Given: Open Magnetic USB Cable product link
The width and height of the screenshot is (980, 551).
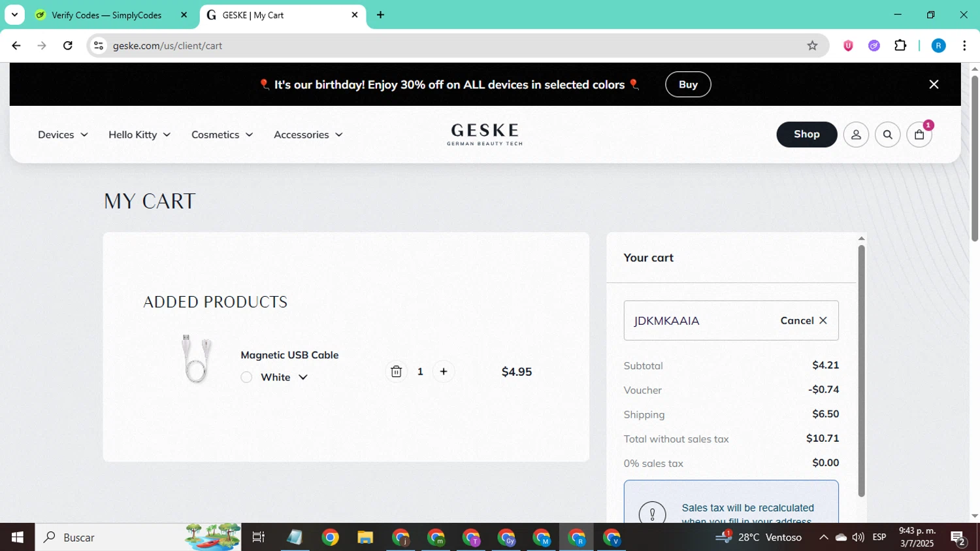Looking at the screenshot, I should tap(289, 355).
